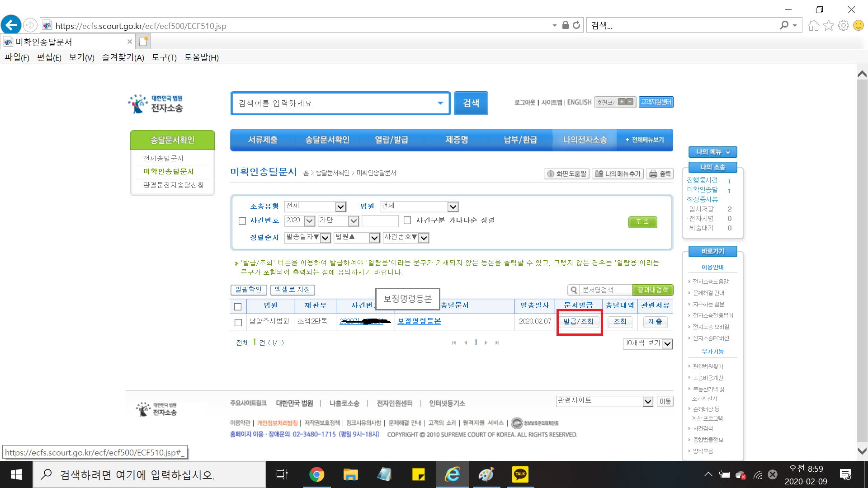Open the 법원 selection dropdown
Image resolution: width=868 pixels, height=488 pixels.
[x=453, y=207]
